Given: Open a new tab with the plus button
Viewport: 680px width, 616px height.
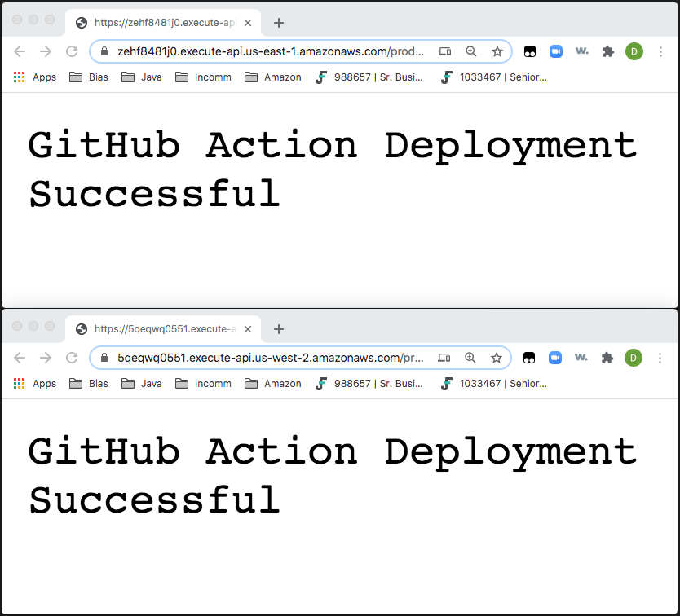Looking at the screenshot, I should [x=278, y=23].
